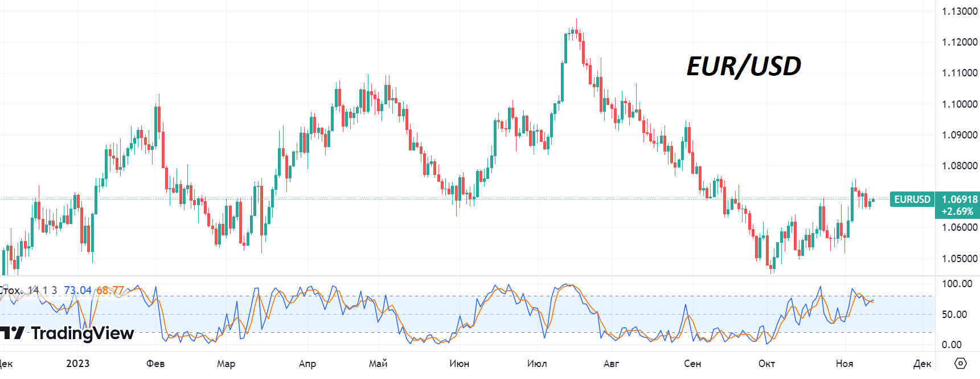Click the Ноя label on the time axis
This screenshot has height=379, width=980.
tap(844, 364)
